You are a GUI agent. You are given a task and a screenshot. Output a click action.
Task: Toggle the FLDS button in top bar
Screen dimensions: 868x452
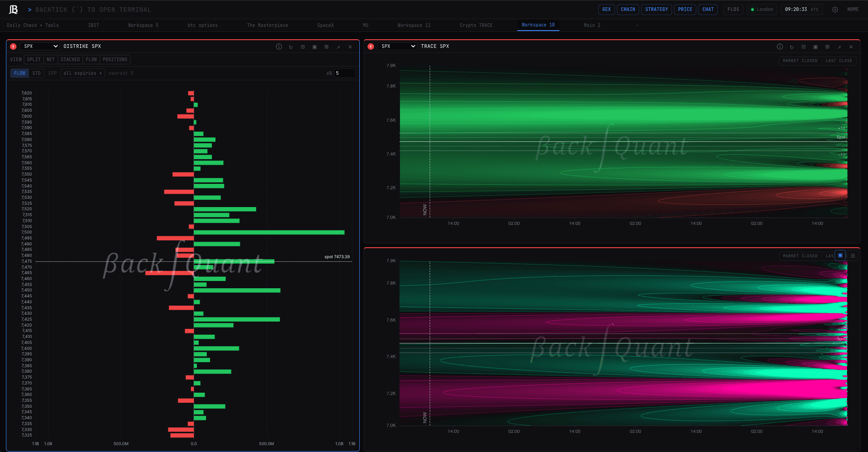[x=733, y=10]
